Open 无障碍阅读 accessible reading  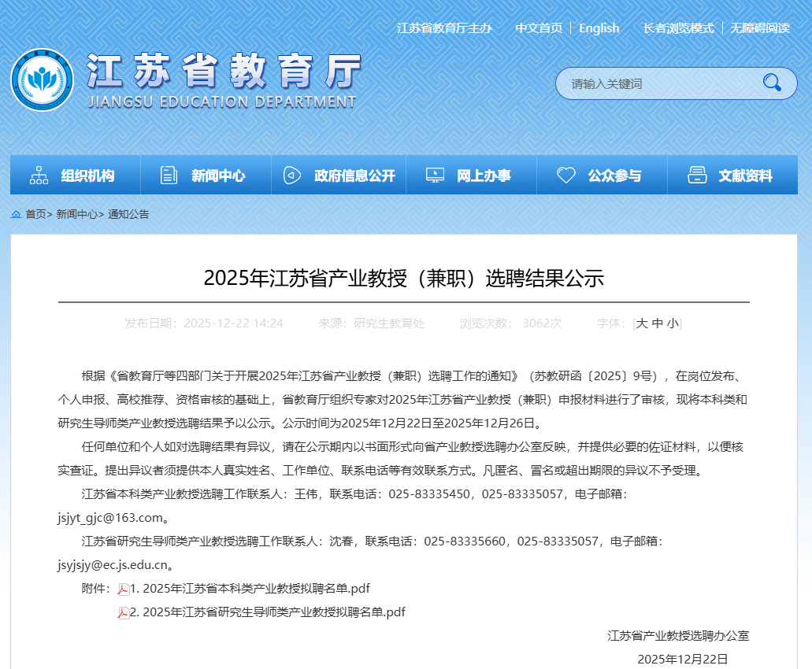pos(758,28)
